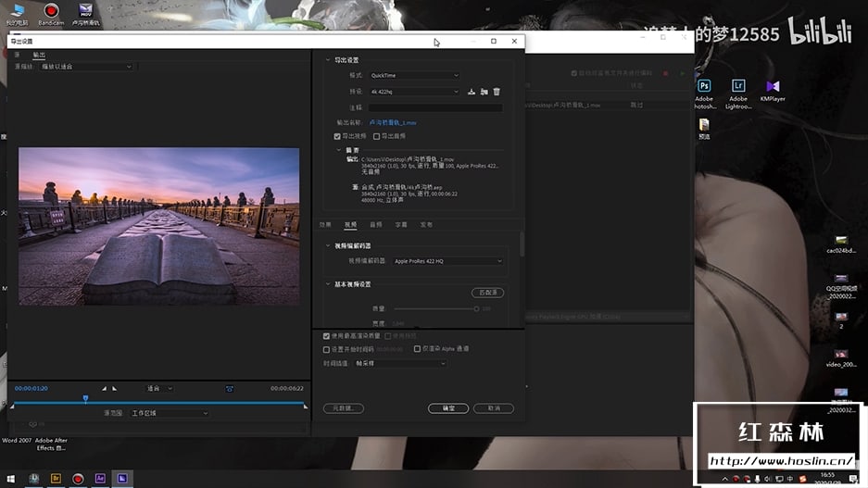868x488 pixels.
Task: Click the 注释 comments input field
Action: pos(435,108)
